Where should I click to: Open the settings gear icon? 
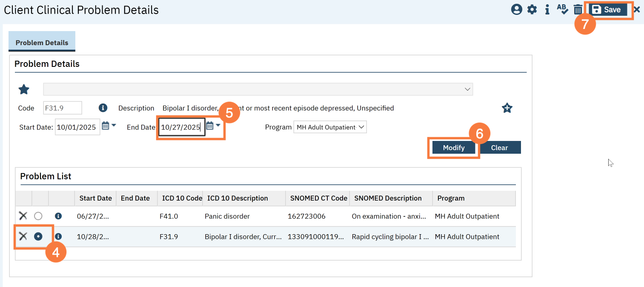pos(532,9)
